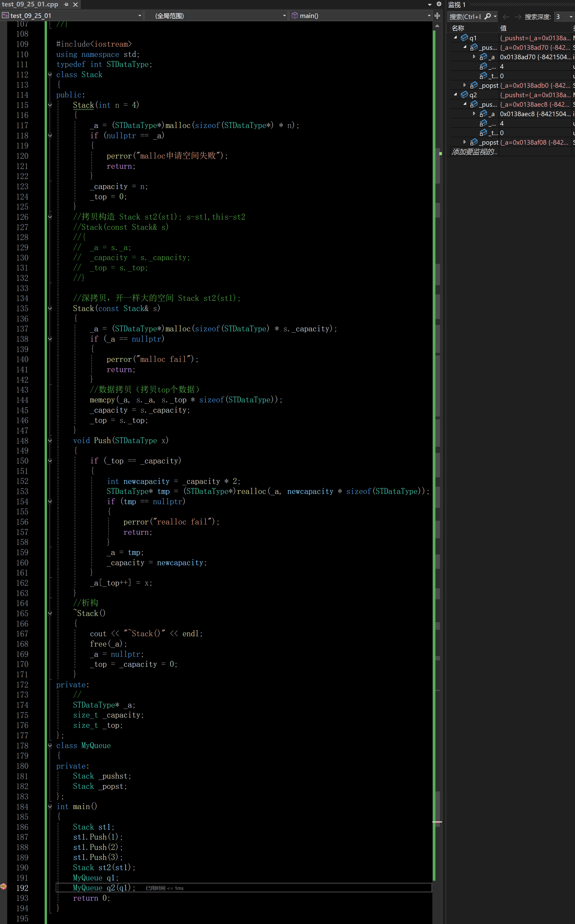This screenshot has width=575, height=924.
Task: Open the watch search options dropdown arrow
Action: coord(495,16)
